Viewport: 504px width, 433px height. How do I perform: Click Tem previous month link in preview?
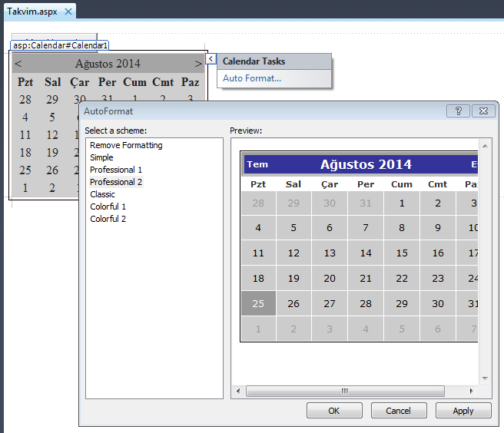[257, 164]
